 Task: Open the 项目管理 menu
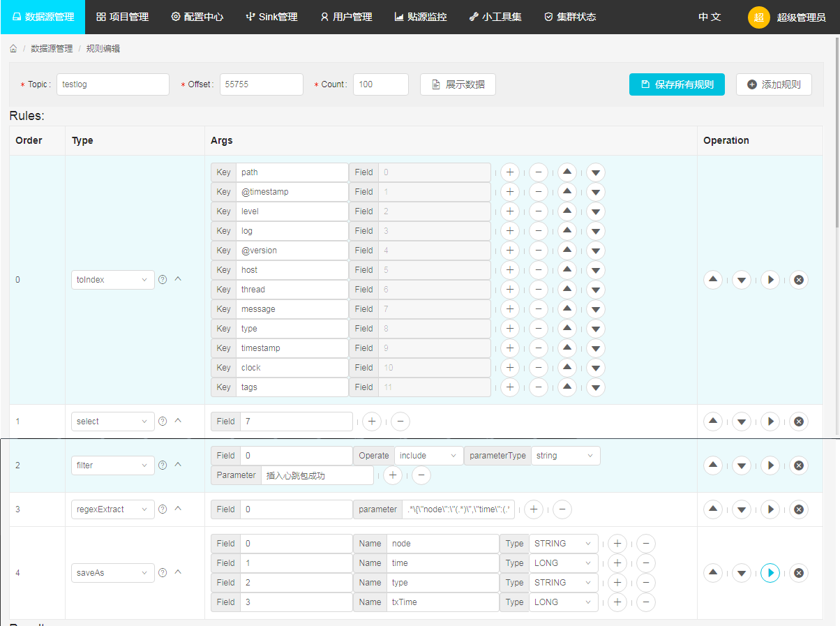coord(122,17)
